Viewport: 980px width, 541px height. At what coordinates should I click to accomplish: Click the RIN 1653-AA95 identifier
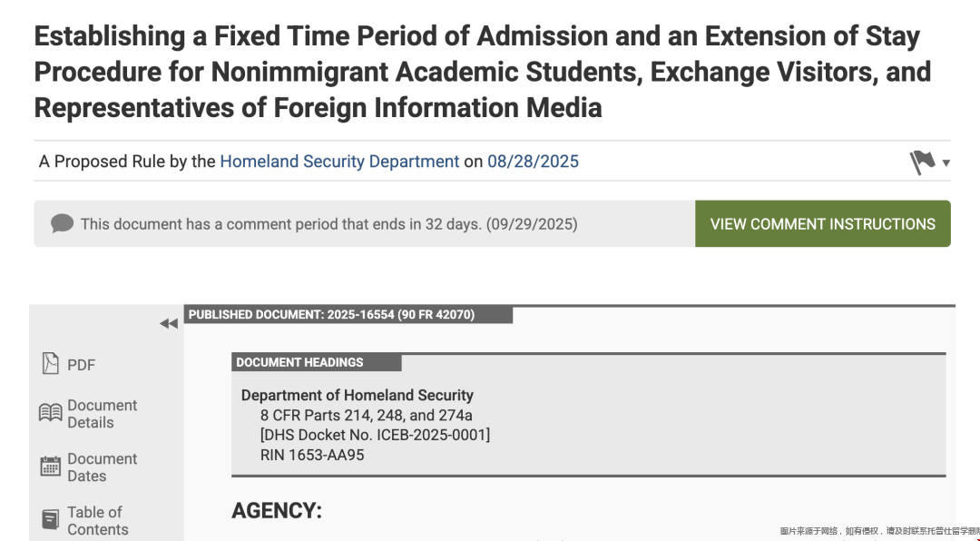click(312, 455)
